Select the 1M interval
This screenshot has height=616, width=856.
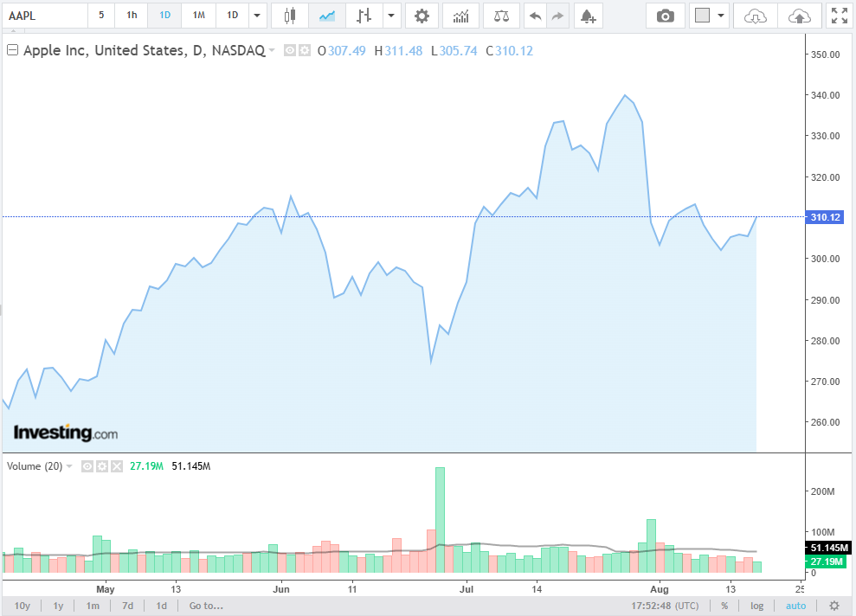(199, 16)
